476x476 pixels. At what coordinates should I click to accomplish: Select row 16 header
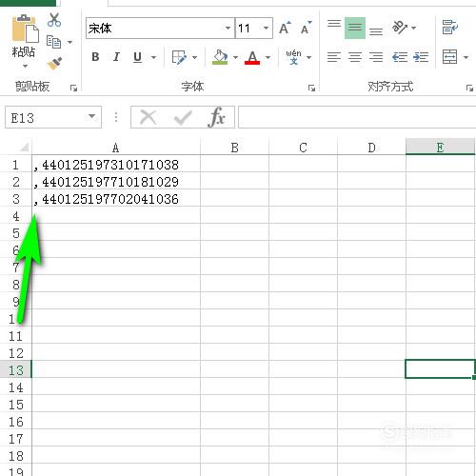coord(16,421)
